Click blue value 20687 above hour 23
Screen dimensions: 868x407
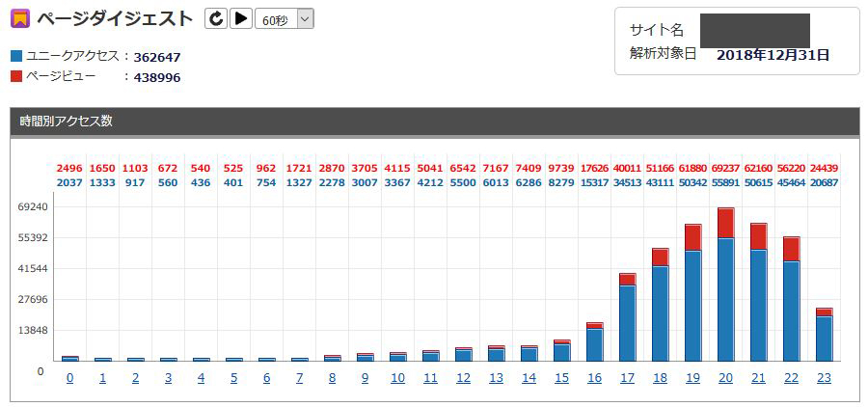pos(825,182)
